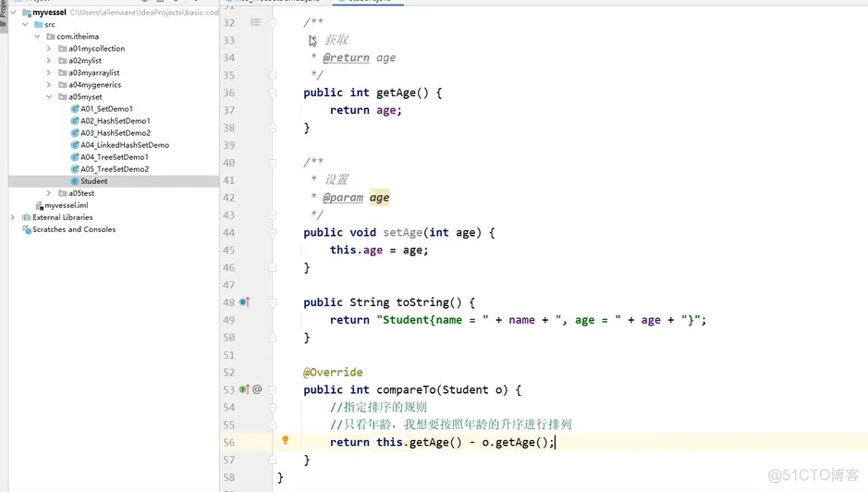Expand the External Libraries node
Viewport: 868px width, 492px height.
point(13,217)
